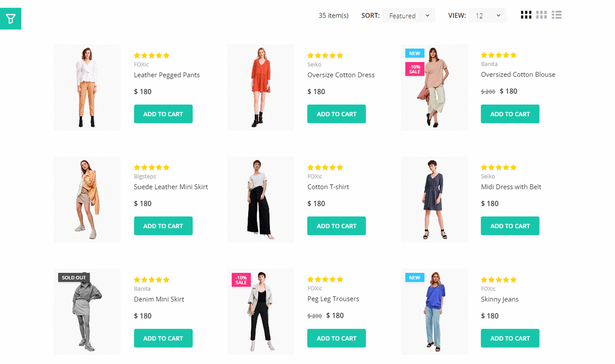Switch to medium grid view icon
Image resolution: width=615 pixels, height=364 pixels.
pyautogui.click(x=541, y=15)
